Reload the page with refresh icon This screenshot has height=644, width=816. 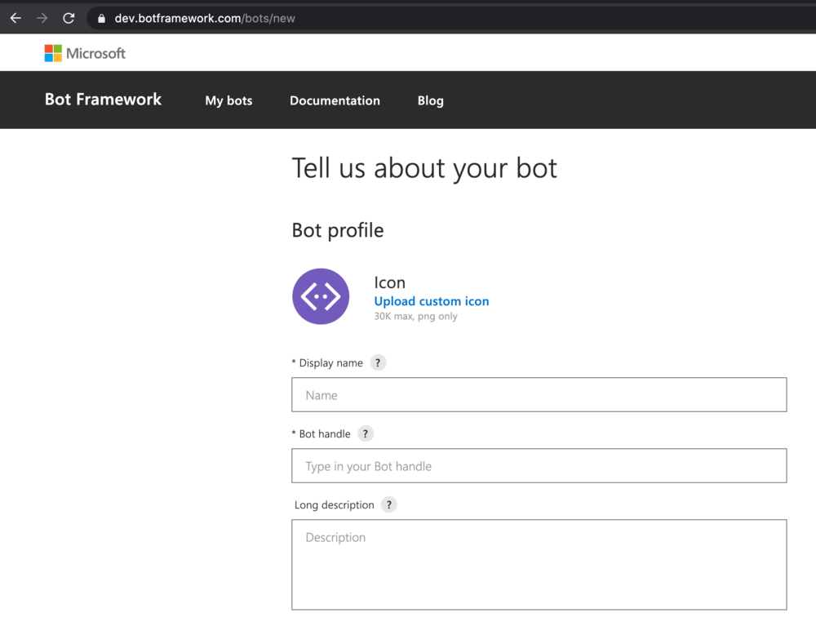(x=69, y=18)
